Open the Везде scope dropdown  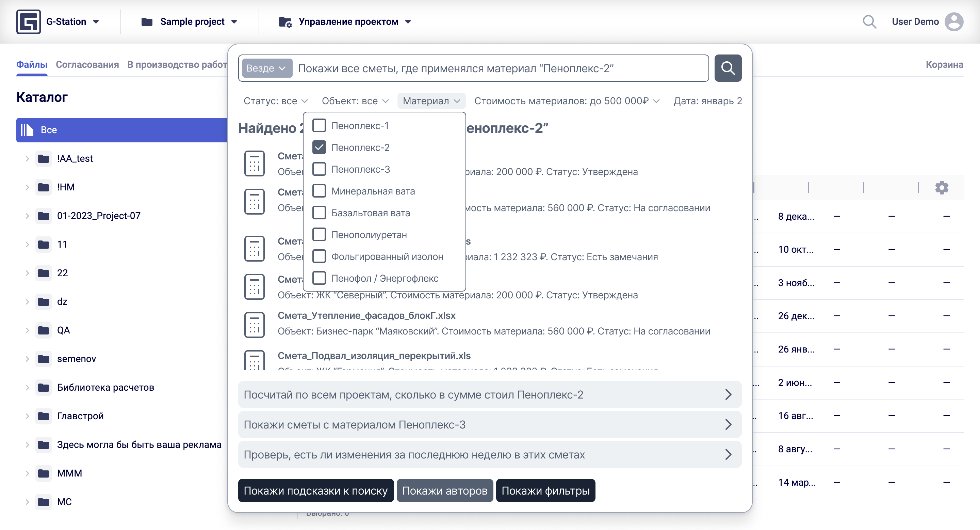pos(267,68)
